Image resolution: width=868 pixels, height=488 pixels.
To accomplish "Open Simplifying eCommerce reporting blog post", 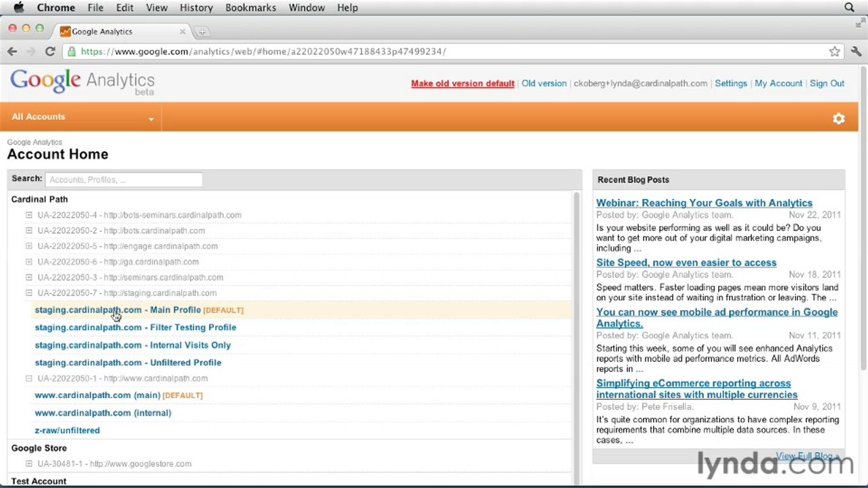I will [696, 389].
